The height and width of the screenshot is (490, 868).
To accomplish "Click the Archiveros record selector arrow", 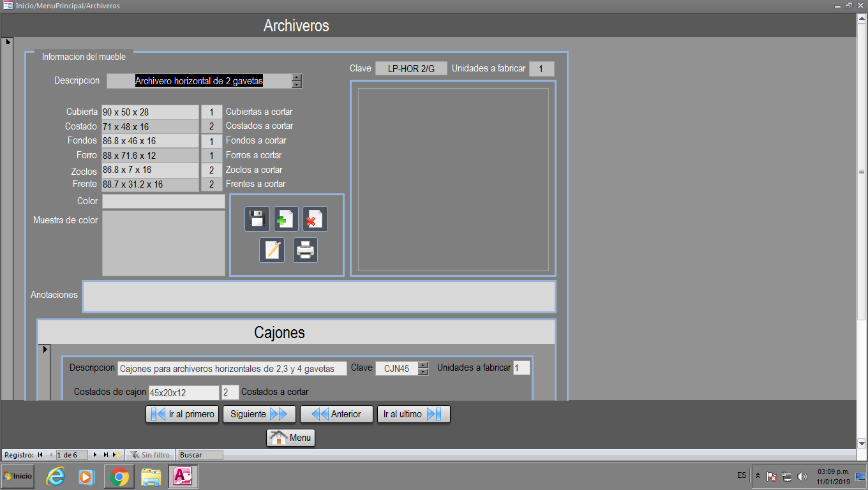I will tap(8, 42).
